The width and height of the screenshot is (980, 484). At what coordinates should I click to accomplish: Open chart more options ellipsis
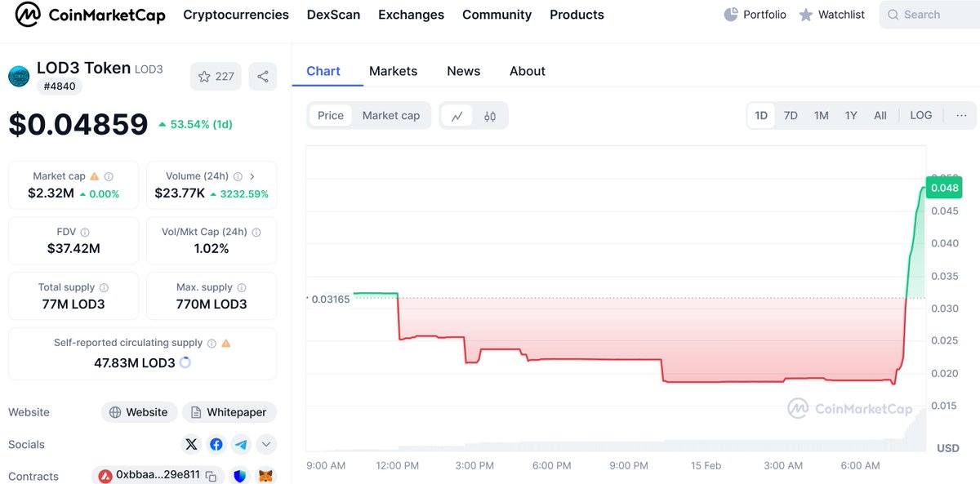(x=961, y=116)
